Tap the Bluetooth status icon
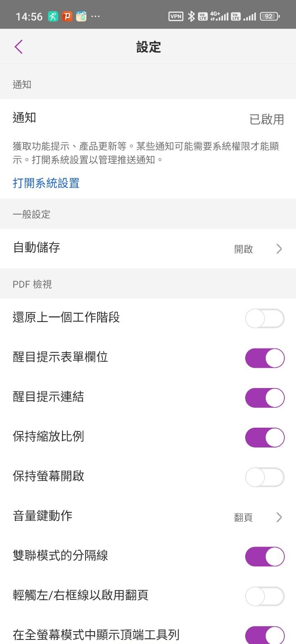 click(x=191, y=17)
